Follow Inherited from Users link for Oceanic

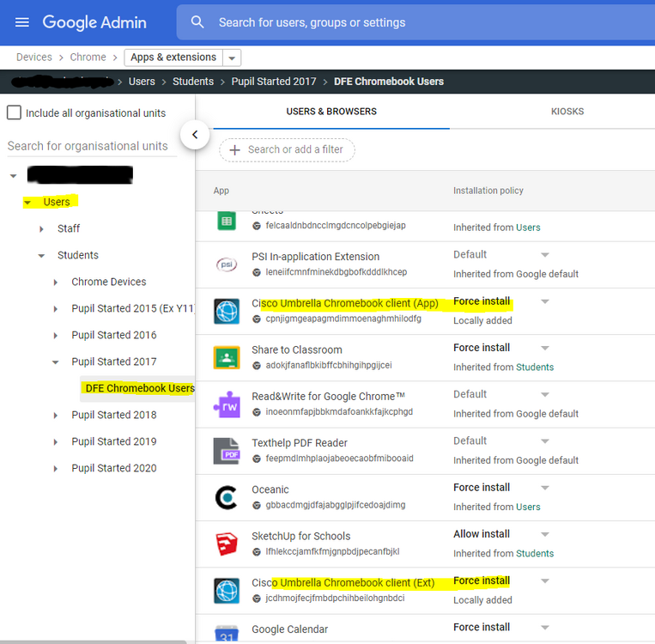[528, 507]
